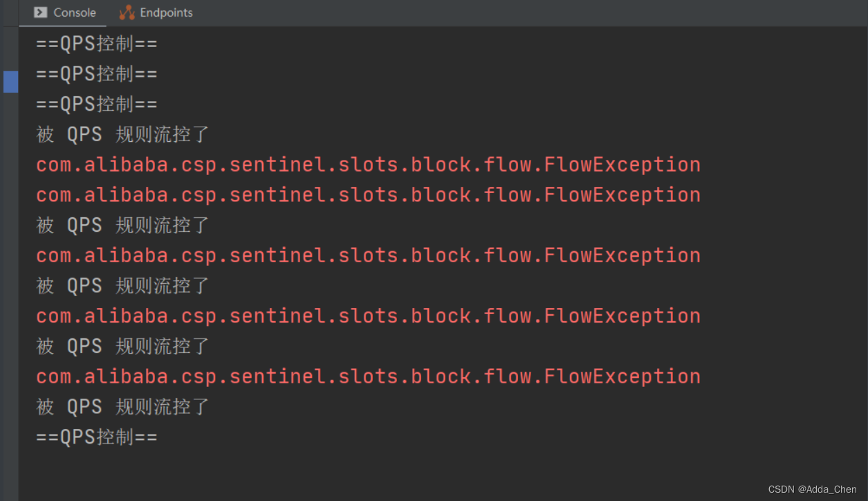Image resolution: width=868 pixels, height=501 pixels.
Task: Click the second 被 QPS 规则流控了 line
Action: click(x=122, y=225)
